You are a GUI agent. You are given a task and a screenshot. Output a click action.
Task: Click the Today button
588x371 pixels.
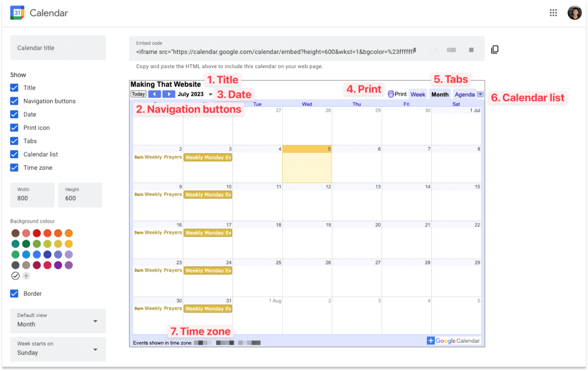(x=138, y=94)
